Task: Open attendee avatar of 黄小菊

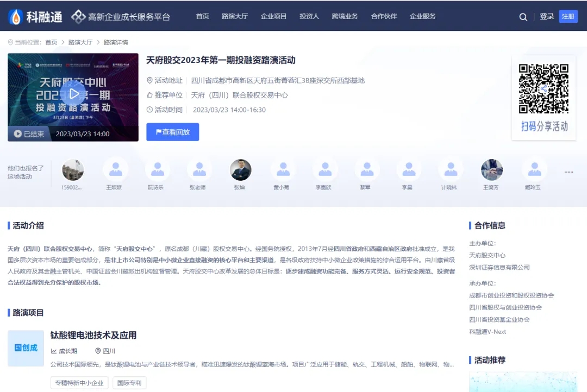Action: (x=283, y=170)
